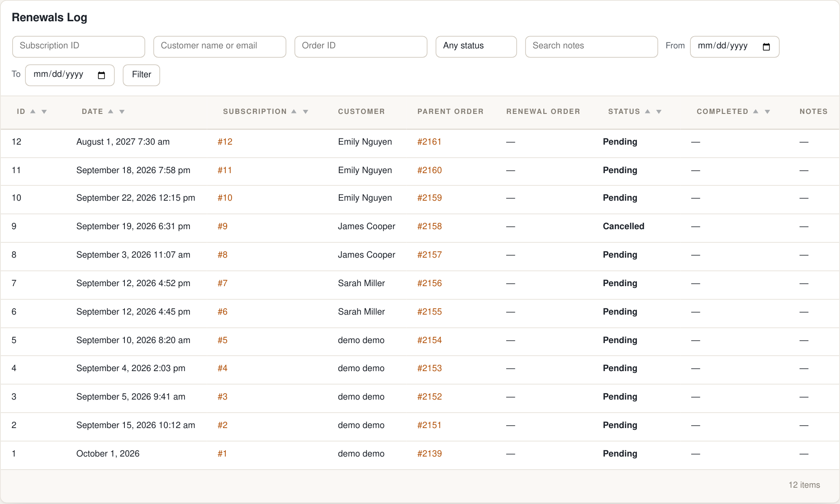Open parent order #2160

[x=429, y=170]
